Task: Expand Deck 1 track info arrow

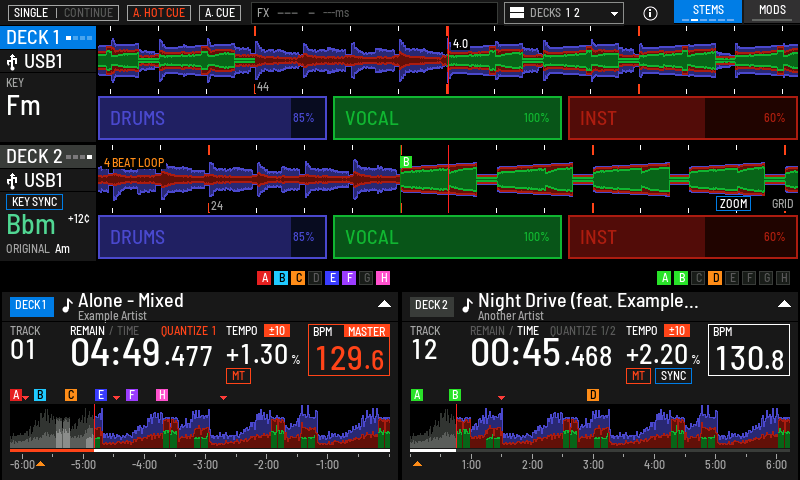Action: click(x=384, y=304)
